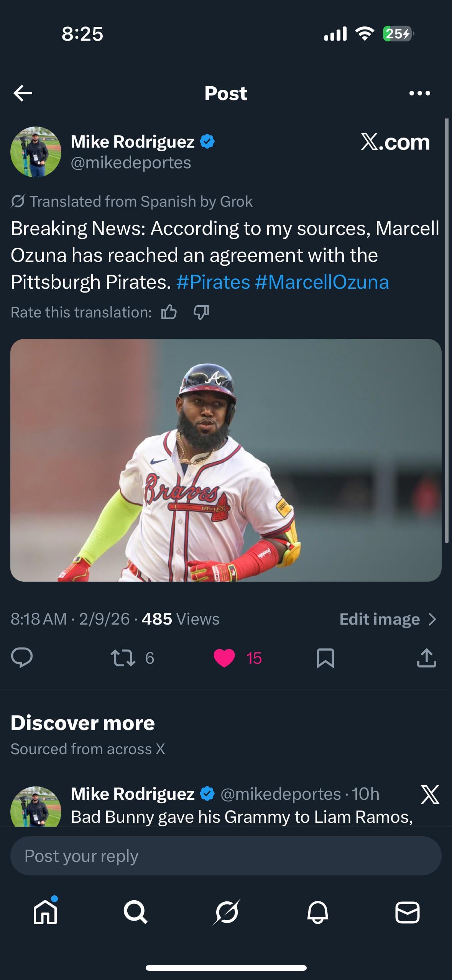Rate translation with thumbs down
Image resolution: width=452 pixels, height=980 pixels.
[201, 312]
